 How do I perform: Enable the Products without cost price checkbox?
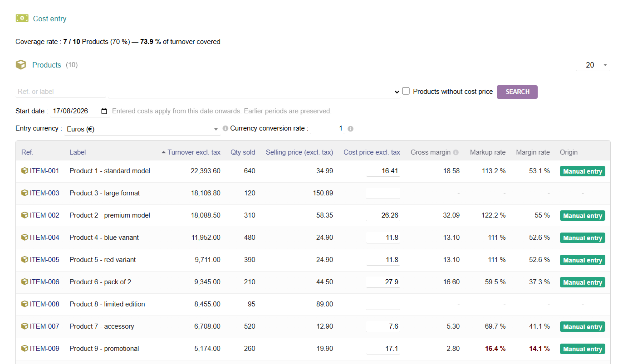coord(406,91)
